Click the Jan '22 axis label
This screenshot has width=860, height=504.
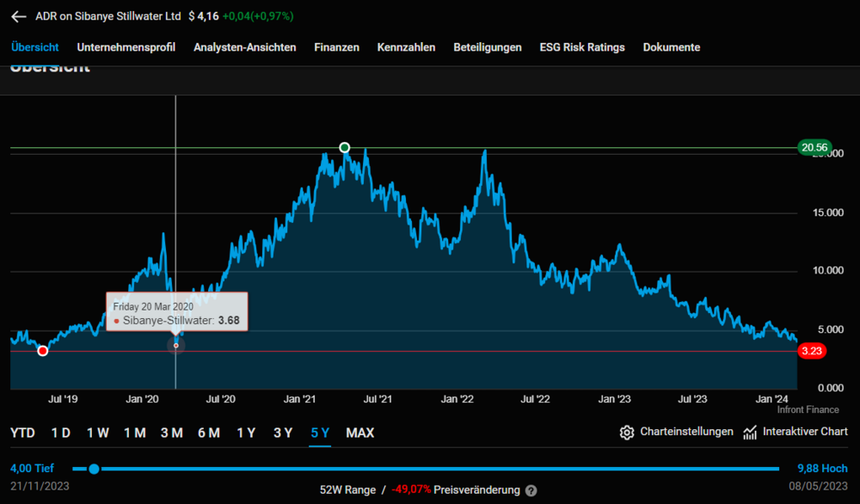(457, 399)
